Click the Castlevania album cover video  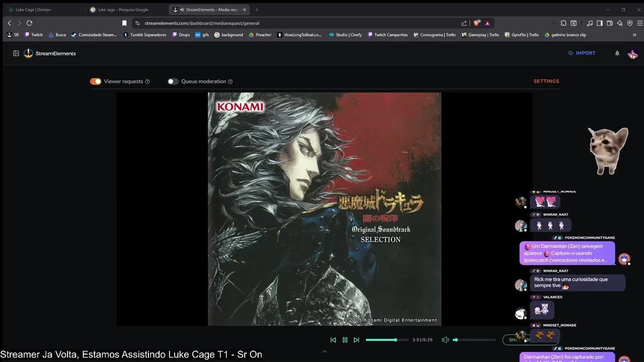click(325, 209)
